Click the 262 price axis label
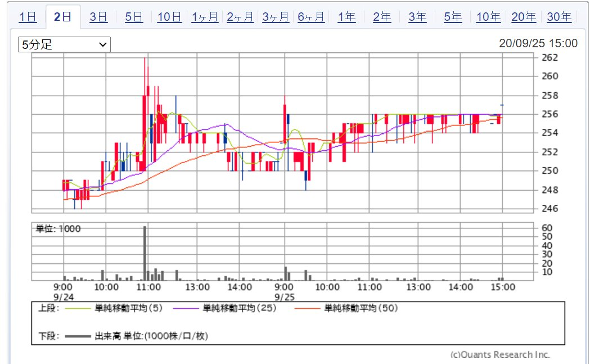This screenshot has height=364, width=590. (550, 57)
